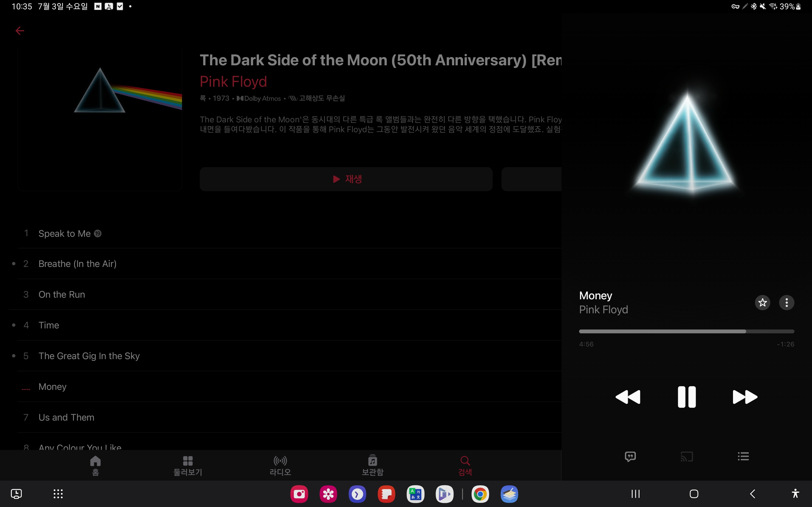Open Pink Floyd artist page link
Image resolution: width=812 pixels, height=507 pixels.
coord(233,81)
